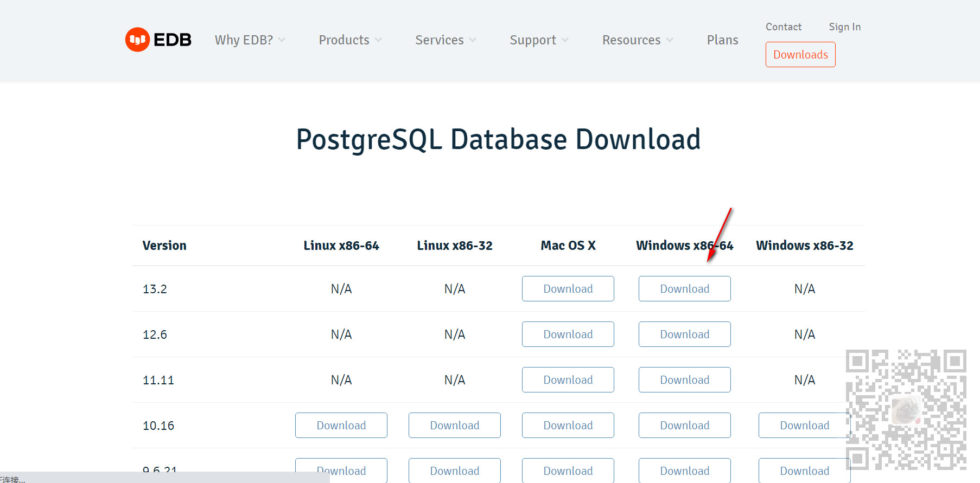The height and width of the screenshot is (483, 980).
Task: Download version 11.11 for Windows x86-64
Action: pyautogui.click(x=685, y=379)
